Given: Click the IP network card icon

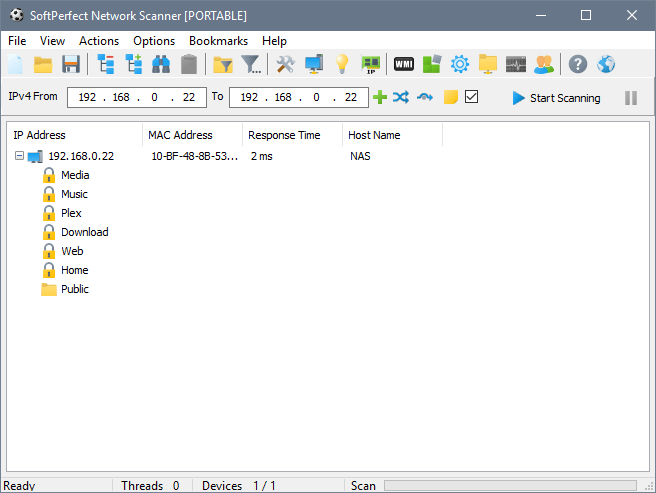Looking at the screenshot, I should [371, 65].
